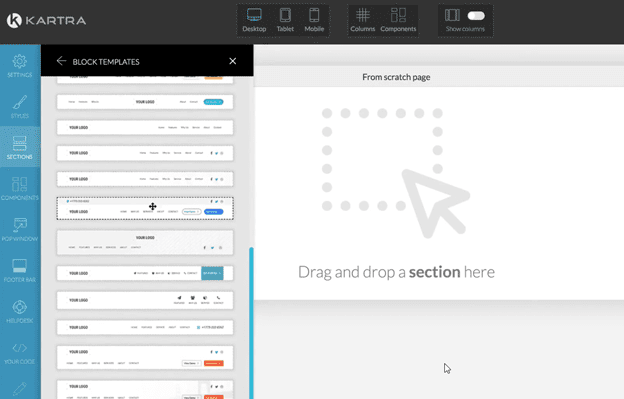Select Sections in the sidebar
Image resolution: width=624 pixels, height=399 pixels.
point(20,148)
